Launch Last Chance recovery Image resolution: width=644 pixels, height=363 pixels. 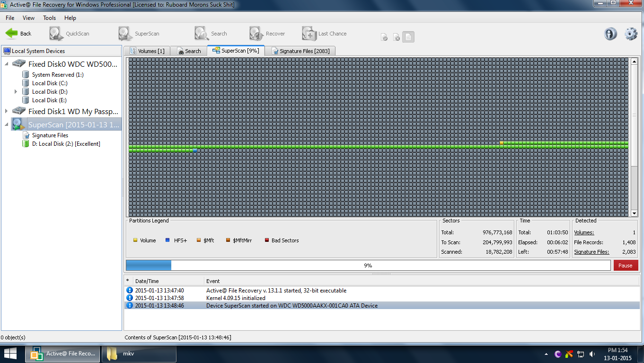(324, 34)
